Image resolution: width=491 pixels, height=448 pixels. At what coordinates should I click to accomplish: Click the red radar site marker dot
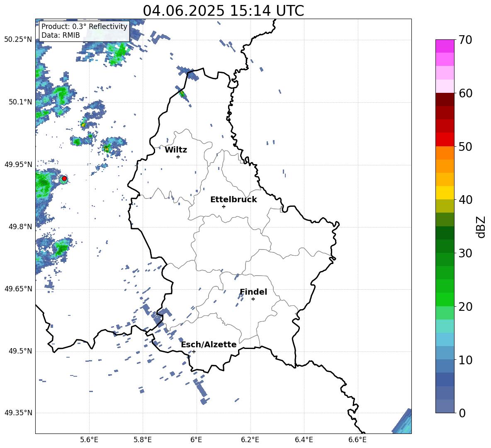(x=64, y=179)
